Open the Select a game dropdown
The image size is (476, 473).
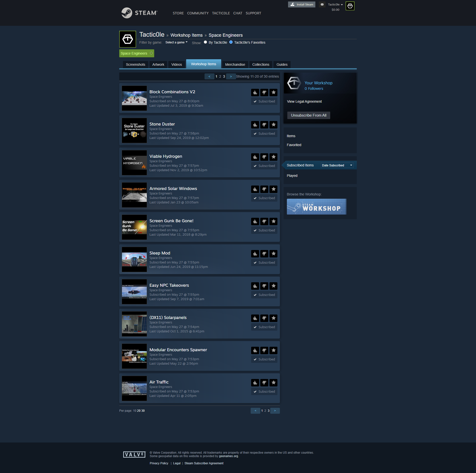pos(176,42)
